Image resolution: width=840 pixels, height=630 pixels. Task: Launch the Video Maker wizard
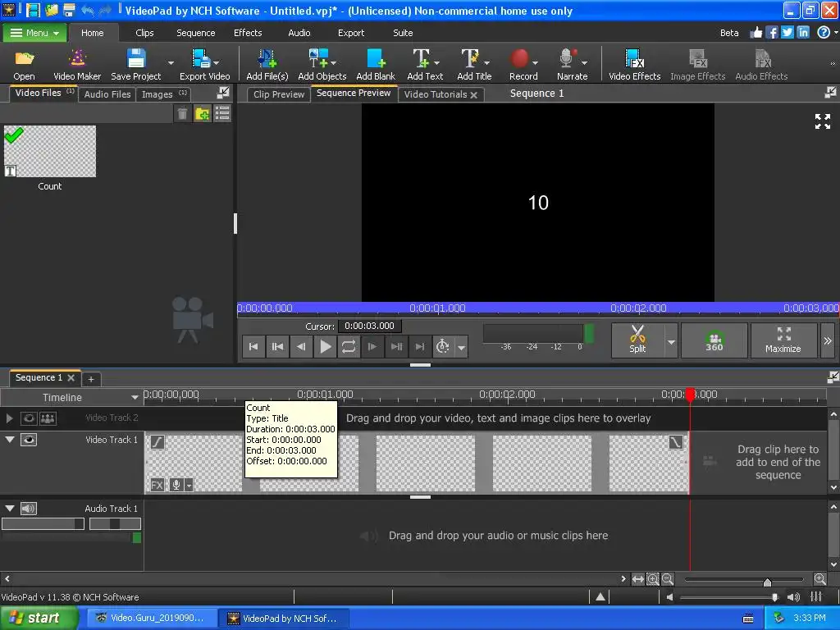click(77, 65)
